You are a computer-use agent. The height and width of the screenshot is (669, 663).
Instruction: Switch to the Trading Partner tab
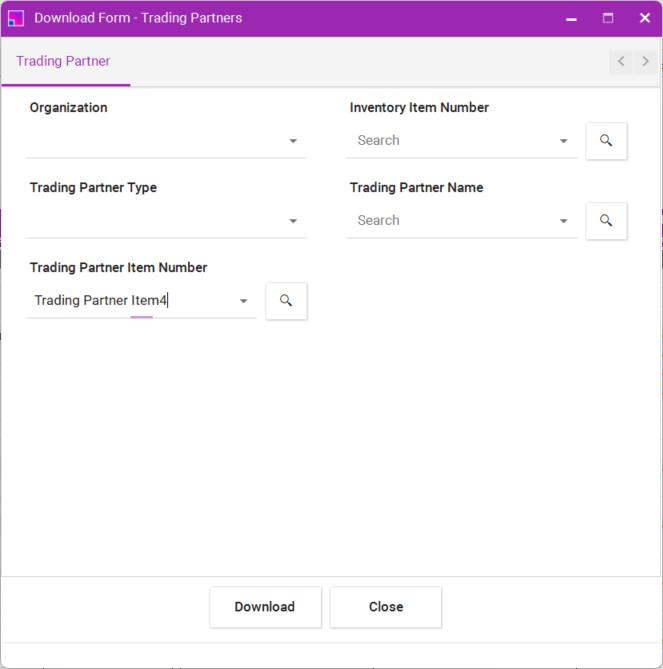pyautogui.click(x=63, y=62)
